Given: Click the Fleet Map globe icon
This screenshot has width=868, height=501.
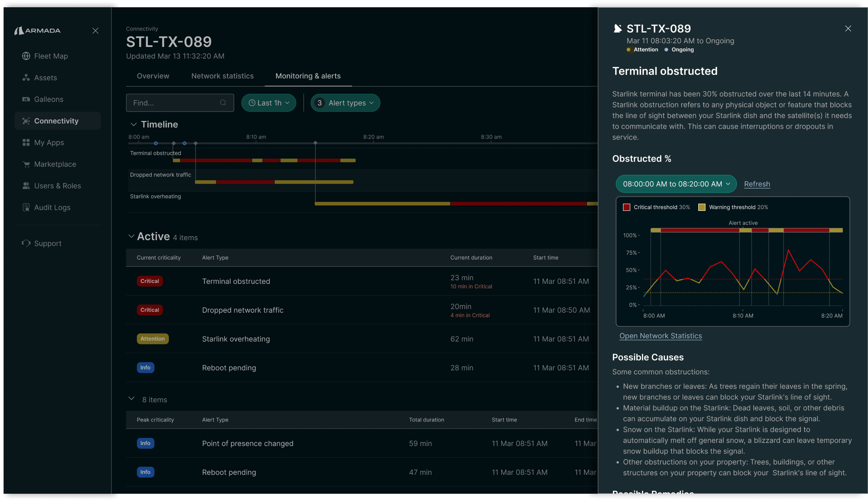Looking at the screenshot, I should point(26,56).
